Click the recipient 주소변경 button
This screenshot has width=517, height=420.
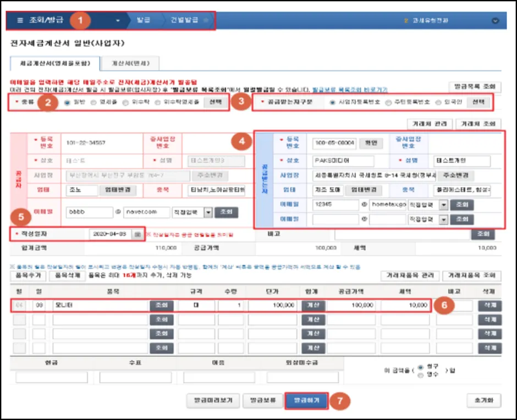(x=455, y=175)
